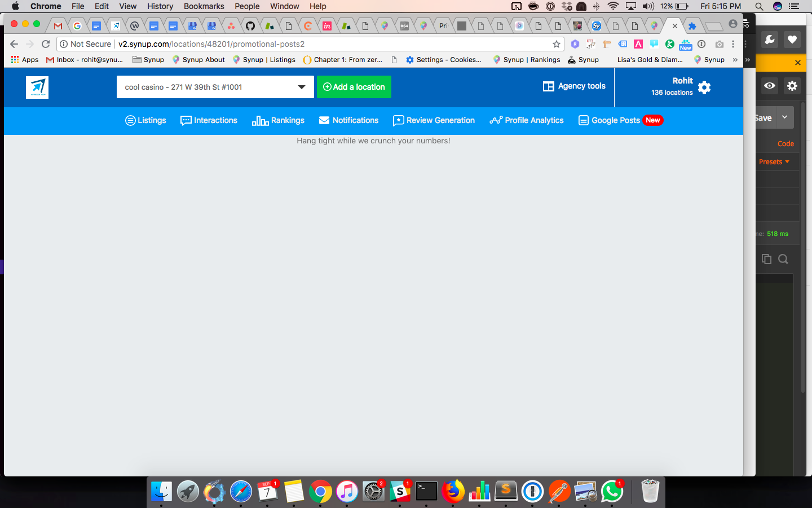Open Agency tools
Image resolution: width=812 pixels, height=508 pixels.
pyautogui.click(x=574, y=86)
